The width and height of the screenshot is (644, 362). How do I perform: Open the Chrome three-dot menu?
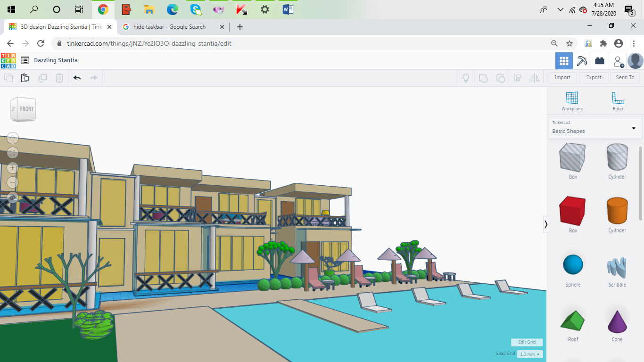click(634, 43)
